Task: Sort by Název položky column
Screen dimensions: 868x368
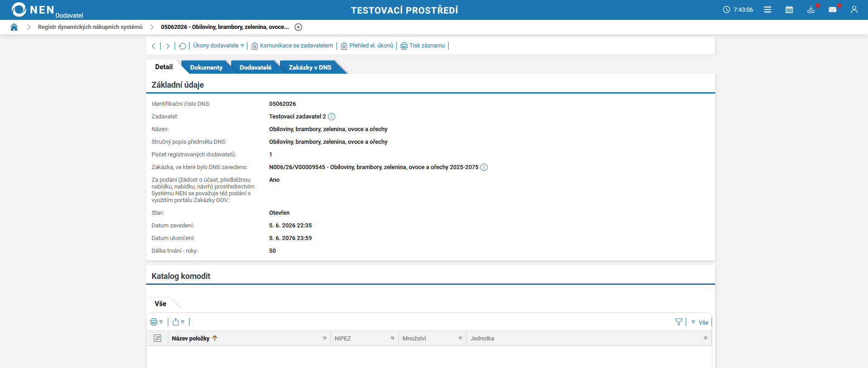Action: pos(194,338)
